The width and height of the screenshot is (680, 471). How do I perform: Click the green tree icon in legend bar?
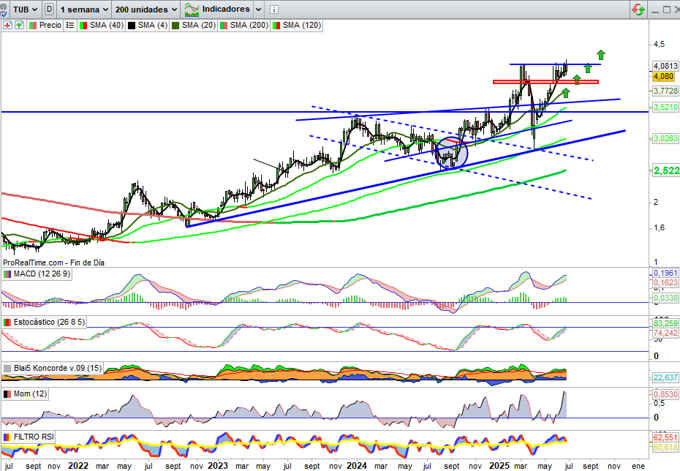(19, 26)
